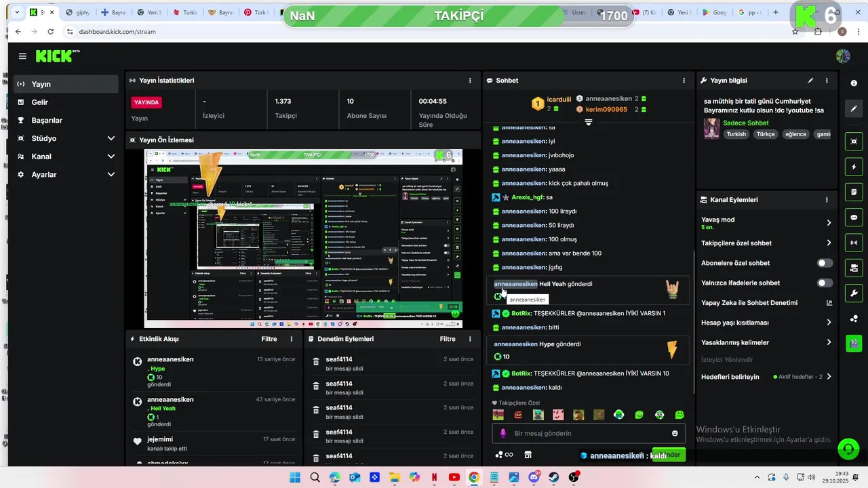The width and height of the screenshot is (868, 488).
Task: Open the document icon in right sidebar
Action: tap(854, 192)
